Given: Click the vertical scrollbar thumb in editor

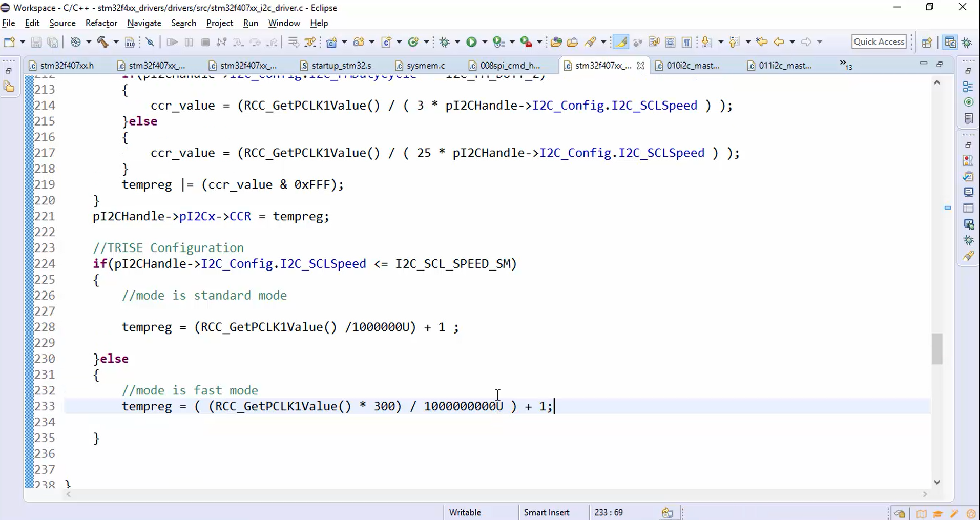Looking at the screenshot, I should (x=937, y=348).
